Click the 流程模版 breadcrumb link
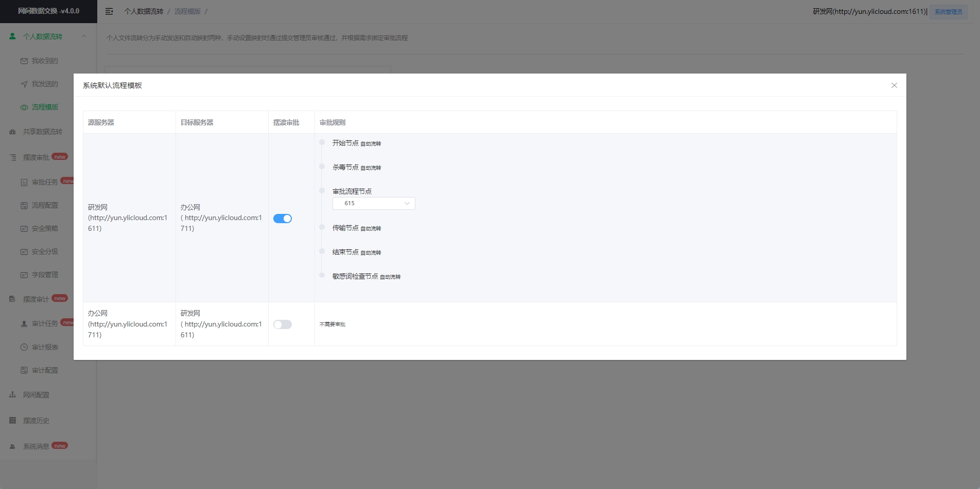Screen dimensions: 980x489 pos(187,11)
